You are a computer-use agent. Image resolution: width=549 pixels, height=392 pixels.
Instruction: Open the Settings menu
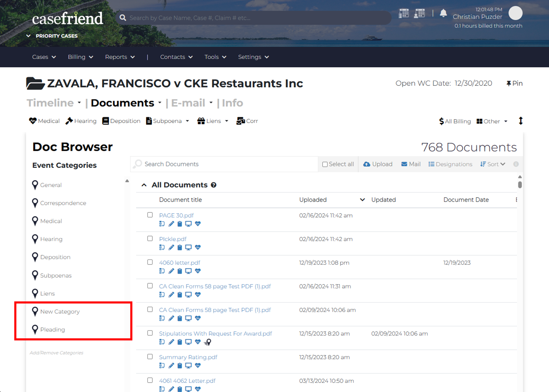click(x=253, y=57)
